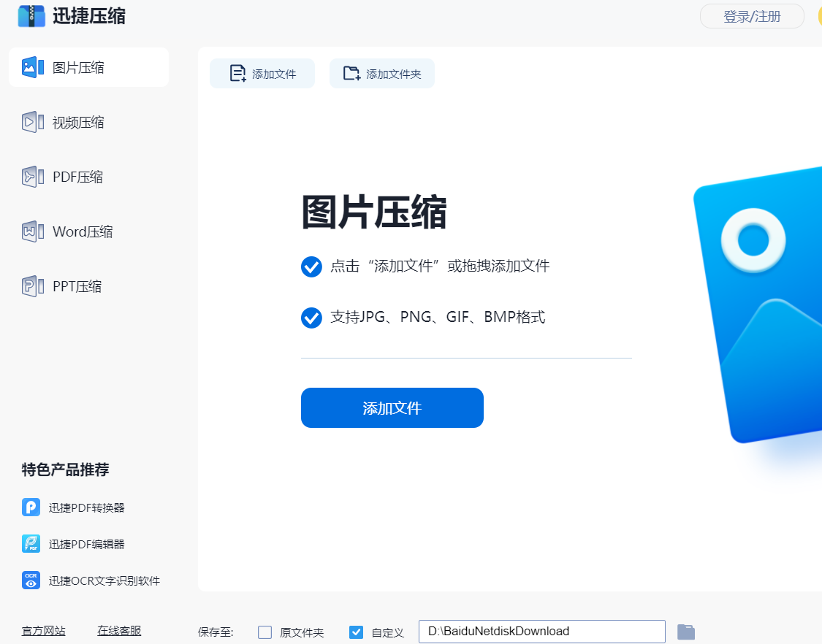Select the Word压缩 sidebar icon

pos(32,231)
